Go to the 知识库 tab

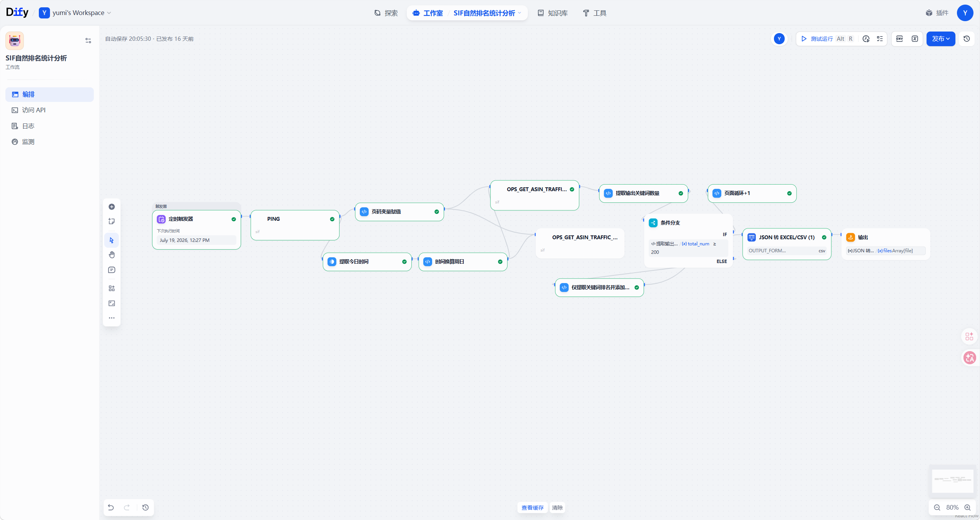(x=552, y=13)
